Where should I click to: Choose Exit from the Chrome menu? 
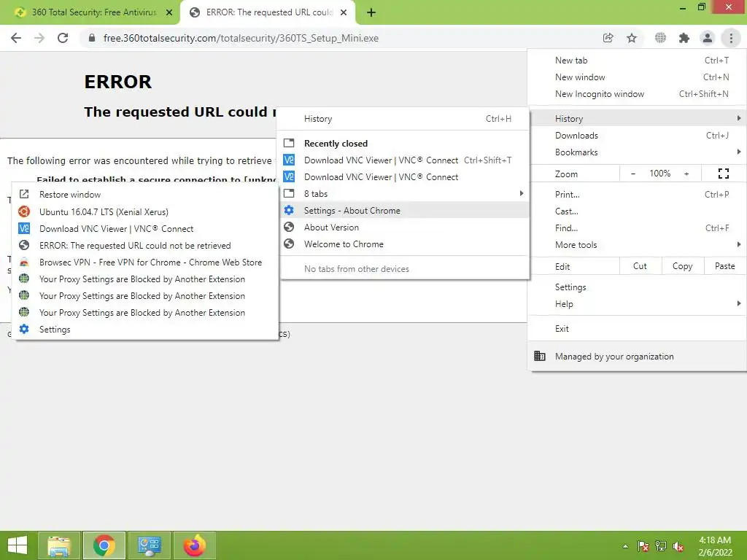[x=637, y=329]
